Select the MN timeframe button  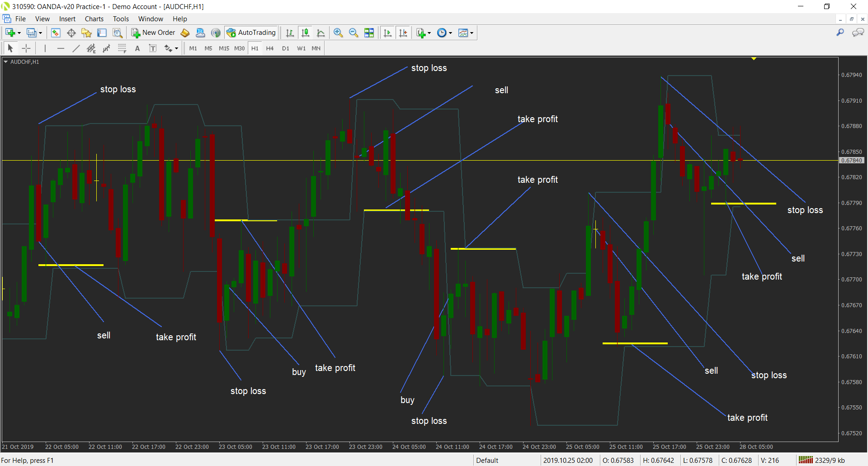pos(316,48)
